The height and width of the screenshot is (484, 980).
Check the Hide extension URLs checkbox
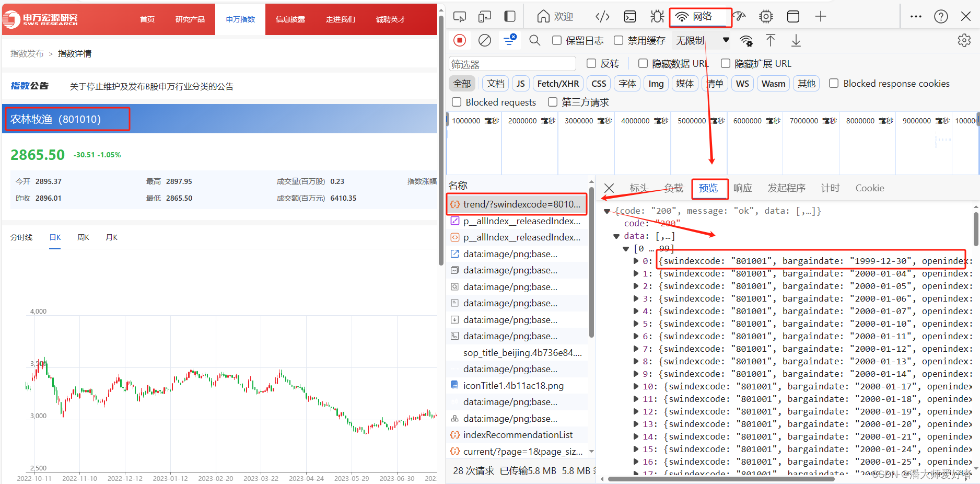coord(726,63)
